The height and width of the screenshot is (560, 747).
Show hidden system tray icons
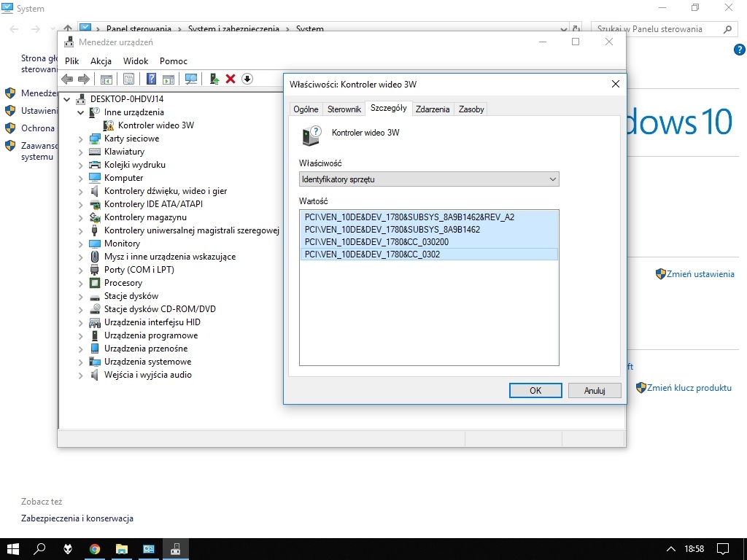tap(671, 549)
